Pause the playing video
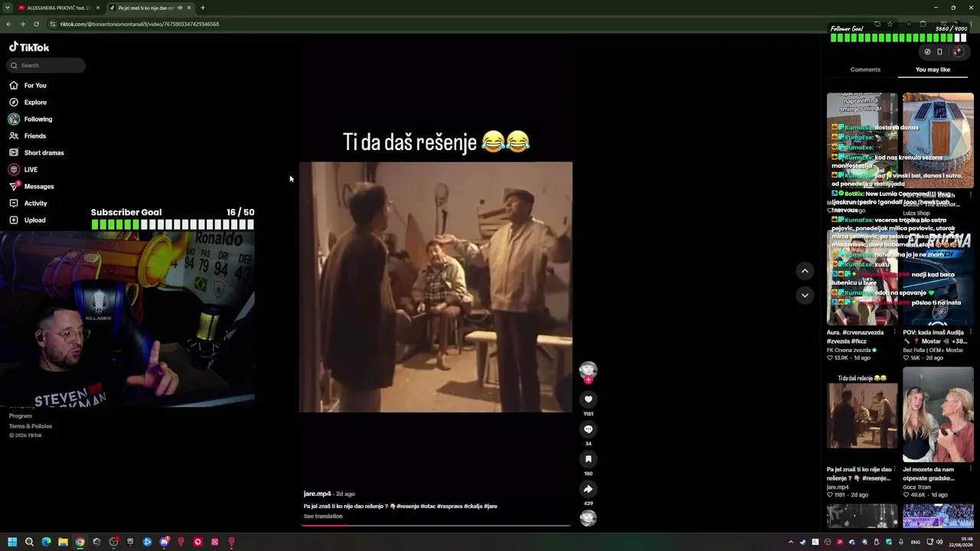The width and height of the screenshot is (980, 551). coord(436,287)
